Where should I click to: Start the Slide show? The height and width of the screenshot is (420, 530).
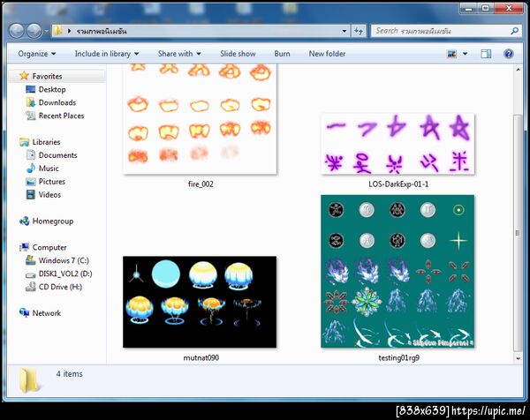click(238, 54)
